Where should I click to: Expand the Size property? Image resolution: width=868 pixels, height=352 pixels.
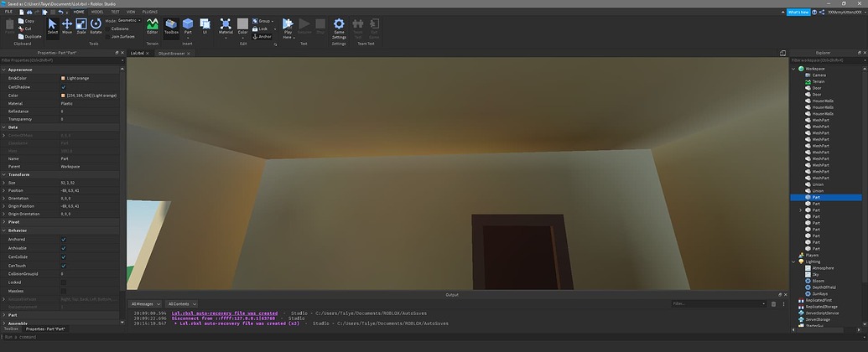tap(4, 183)
